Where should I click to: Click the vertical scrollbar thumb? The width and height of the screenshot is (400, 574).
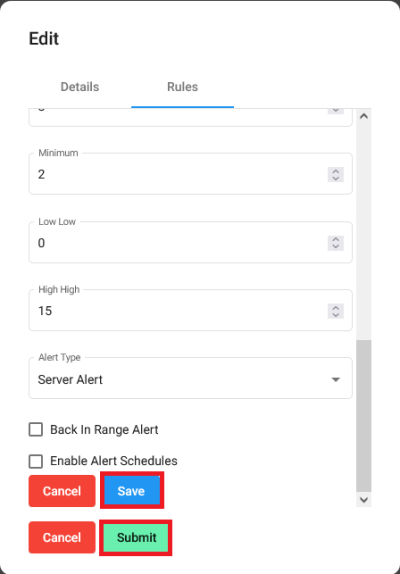364,415
